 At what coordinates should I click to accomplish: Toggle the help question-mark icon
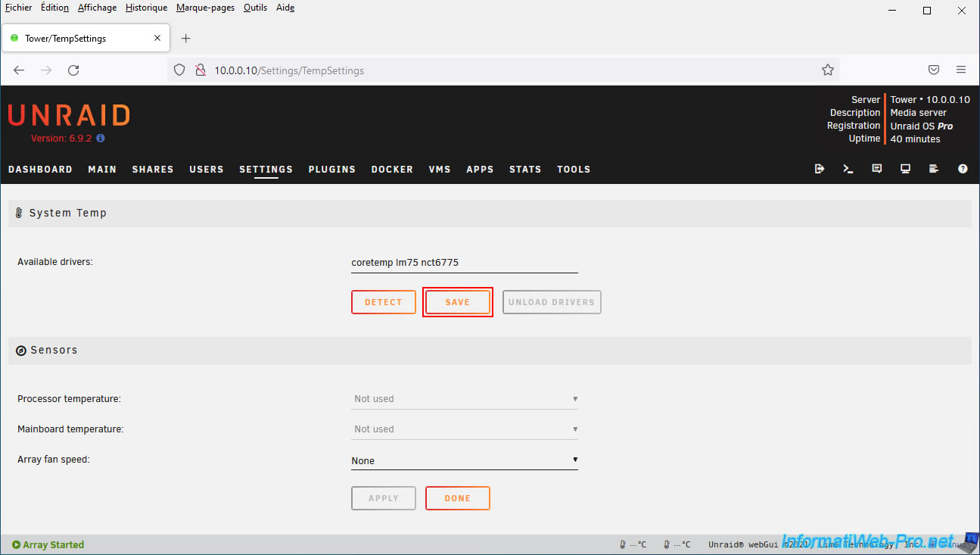point(963,169)
